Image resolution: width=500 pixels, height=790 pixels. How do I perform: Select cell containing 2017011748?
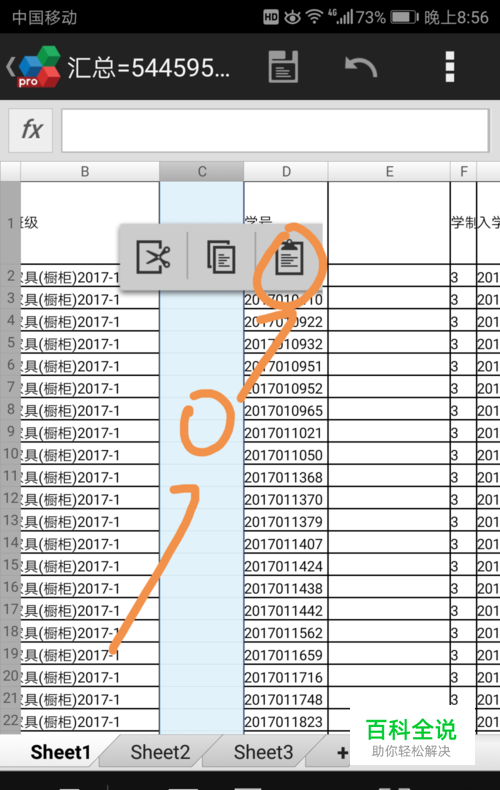286,698
